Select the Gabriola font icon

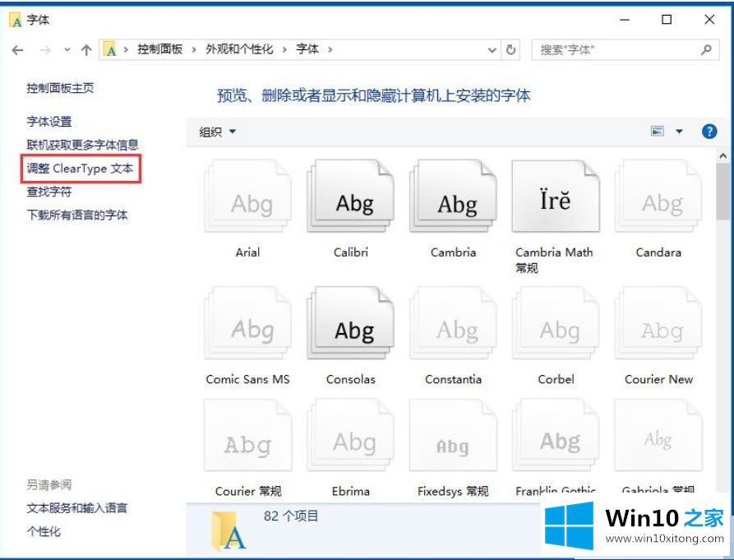click(x=658, y=436)
